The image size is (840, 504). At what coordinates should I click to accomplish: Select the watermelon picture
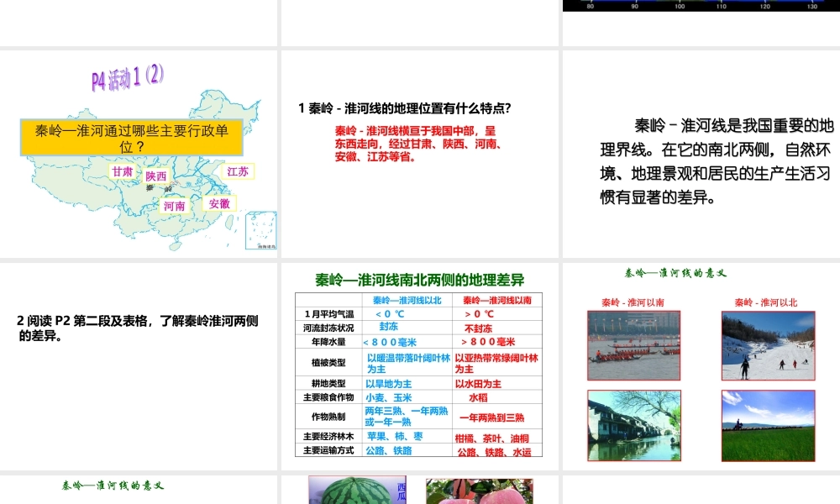[x=357, y=490]
